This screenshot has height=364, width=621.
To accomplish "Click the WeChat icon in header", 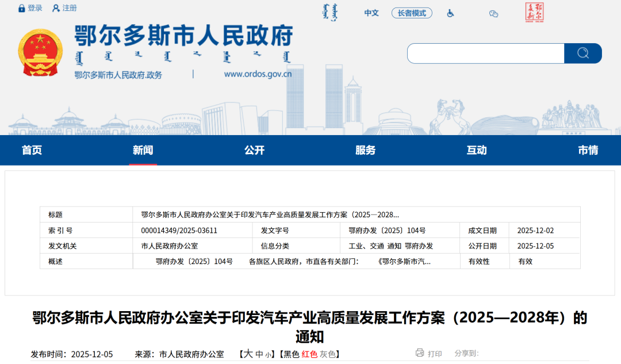I will click(493, 13).
